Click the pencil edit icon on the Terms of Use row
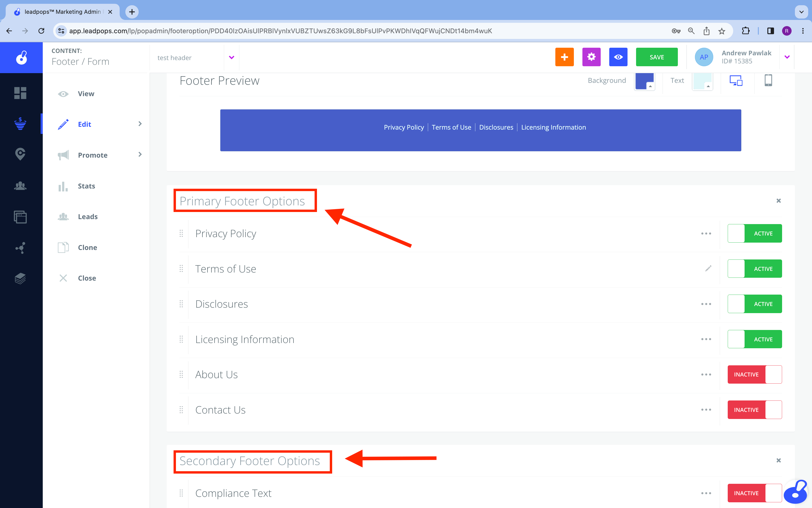Screen dimensions: 812x508 tap(708, 268)
